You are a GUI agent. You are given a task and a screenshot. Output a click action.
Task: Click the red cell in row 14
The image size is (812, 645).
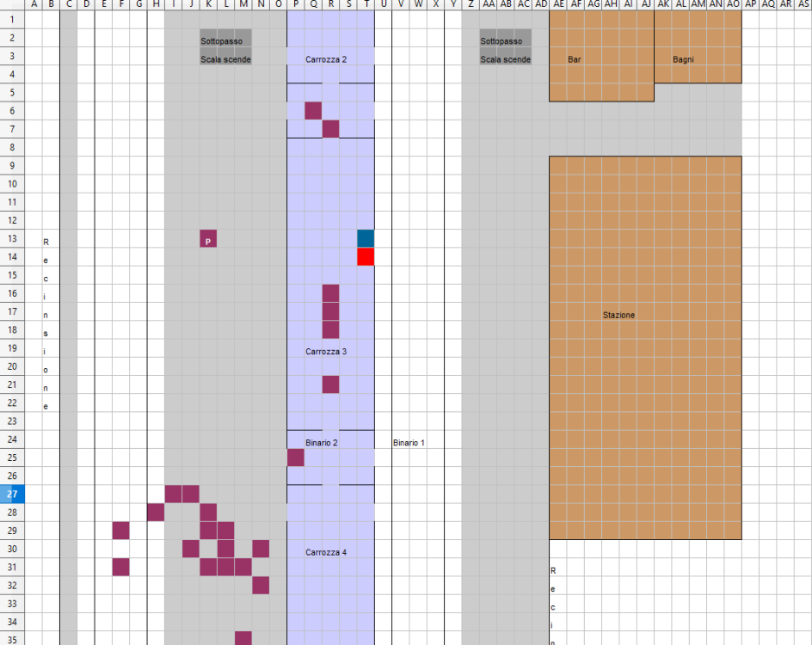366,256
